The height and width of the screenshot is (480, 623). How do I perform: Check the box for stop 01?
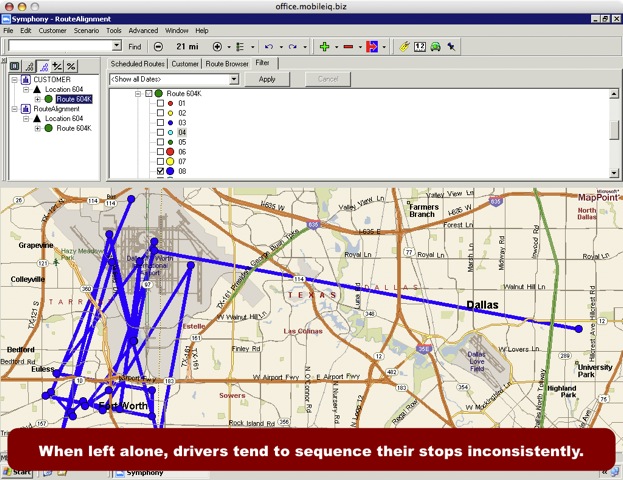160,103
